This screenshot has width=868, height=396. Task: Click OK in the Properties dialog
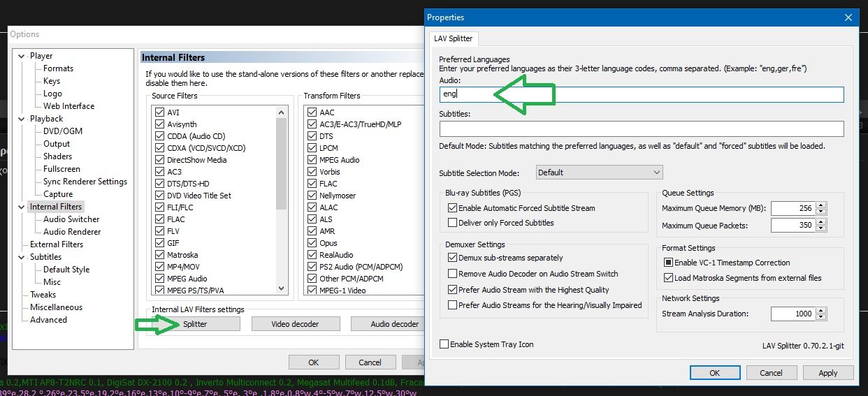[x=714, y=373]
